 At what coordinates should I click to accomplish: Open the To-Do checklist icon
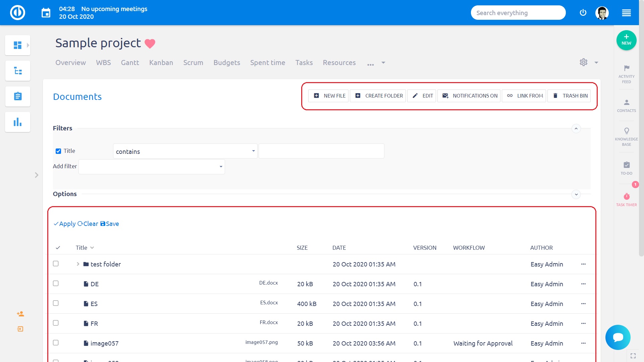[626, 165]
